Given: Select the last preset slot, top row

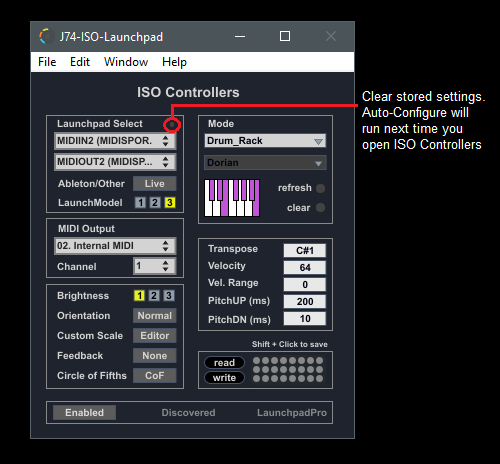Looking at the screenshot, I should click(319, 361).
